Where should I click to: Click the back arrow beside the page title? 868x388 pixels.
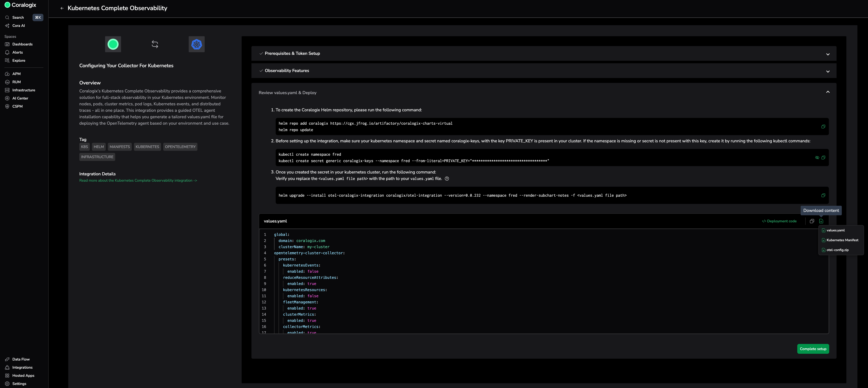click(62, 8)
